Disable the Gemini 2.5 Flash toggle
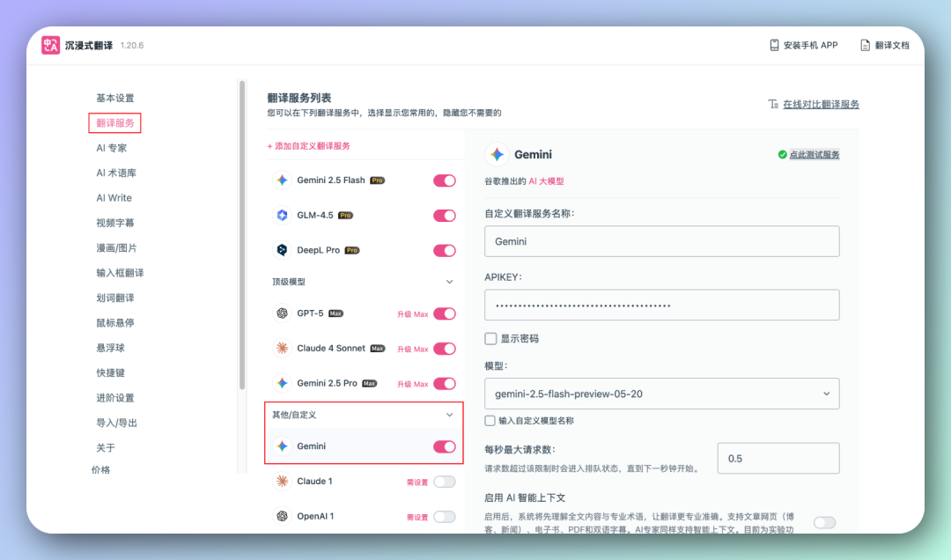 (445, 181)
